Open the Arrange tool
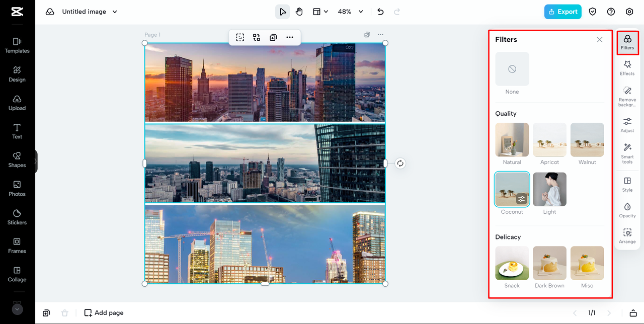Viewport: 644px width, 324px height. 627,236
